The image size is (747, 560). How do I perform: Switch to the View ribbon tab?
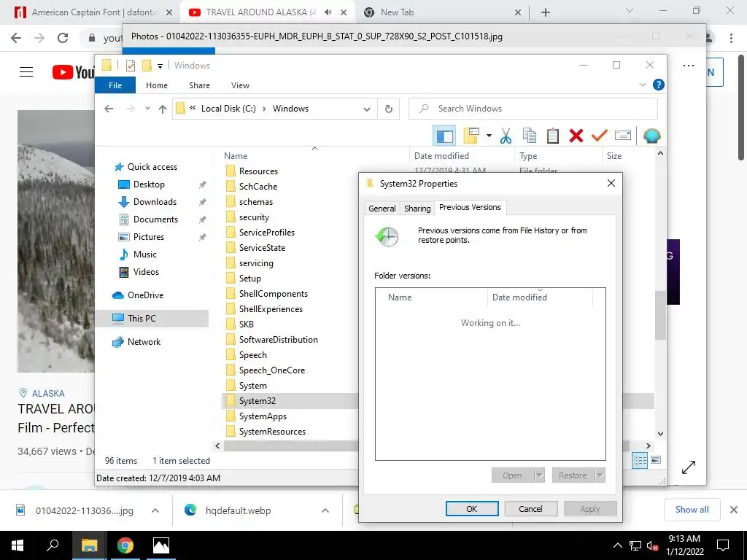coord(240,85)
